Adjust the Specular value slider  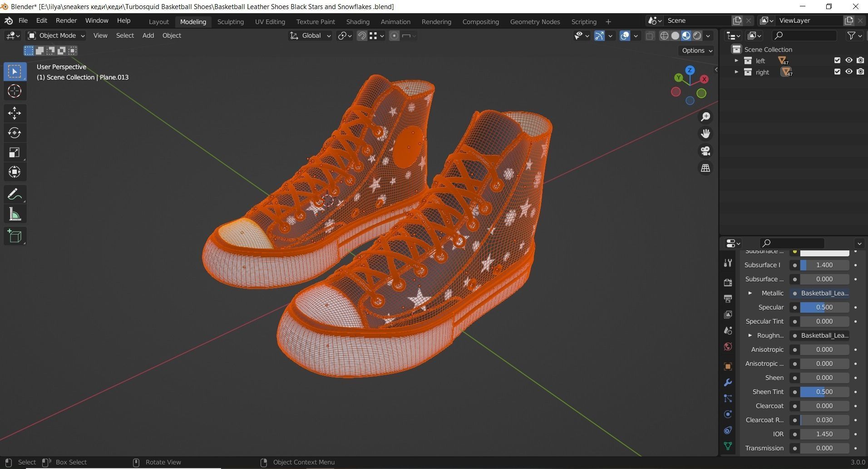pyautogui.click(x=824, y=307)
